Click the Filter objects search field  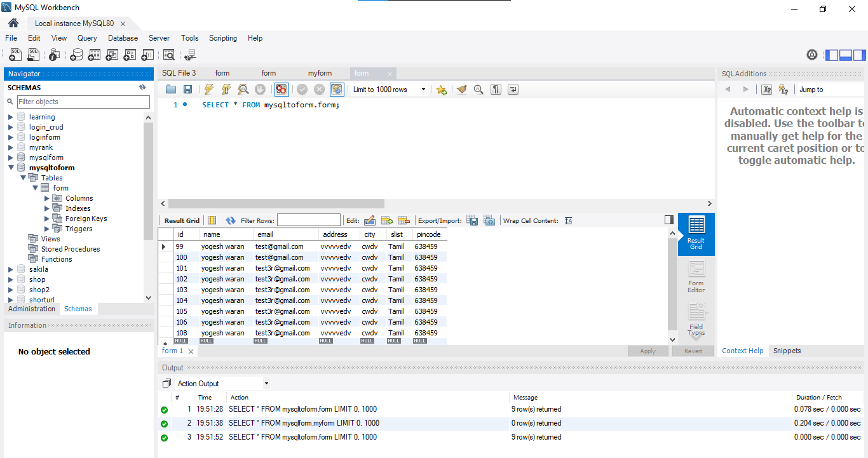click(x=83, y=102)
